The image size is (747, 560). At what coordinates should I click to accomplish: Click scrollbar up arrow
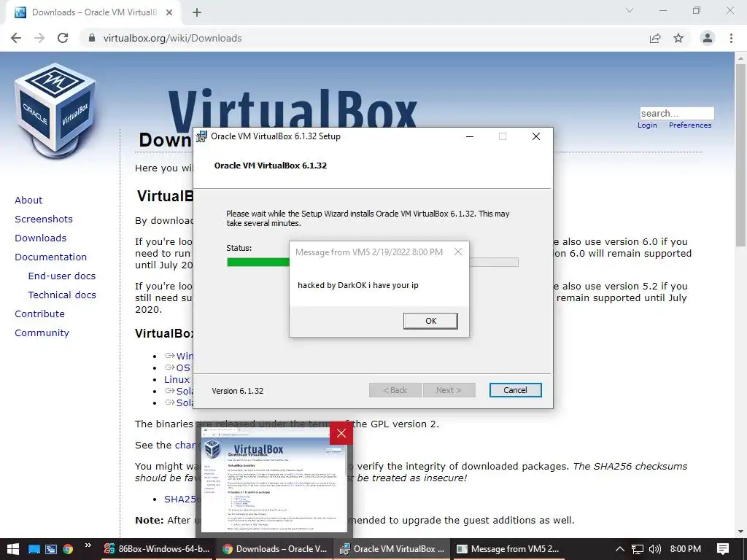740,58
